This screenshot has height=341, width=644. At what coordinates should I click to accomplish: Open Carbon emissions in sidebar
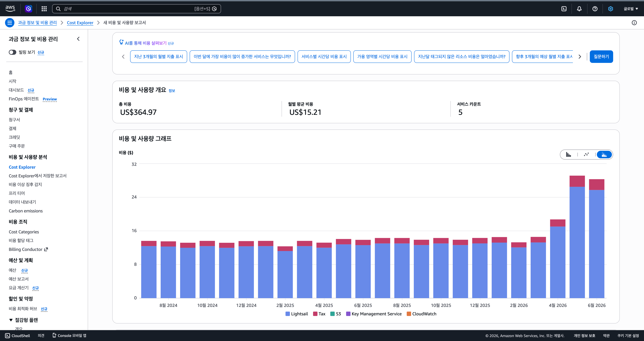[x=26, y=211]
